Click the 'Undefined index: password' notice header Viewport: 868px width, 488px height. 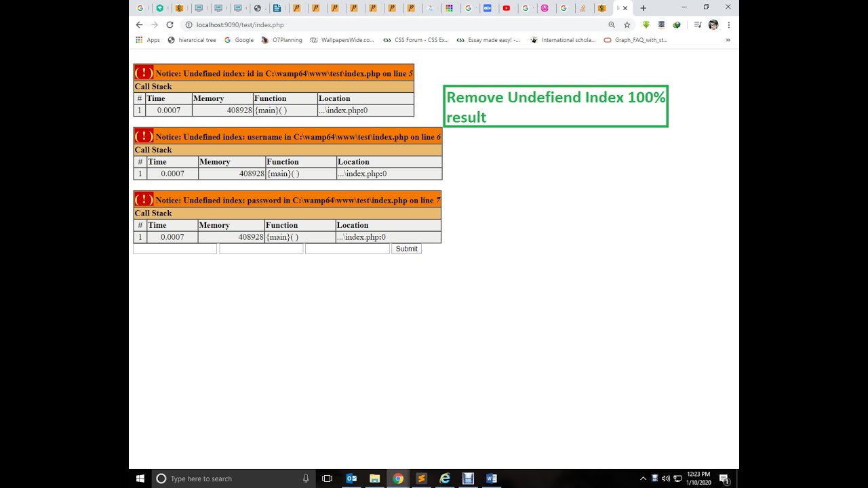pyautogui.click(x=288, y=200)
